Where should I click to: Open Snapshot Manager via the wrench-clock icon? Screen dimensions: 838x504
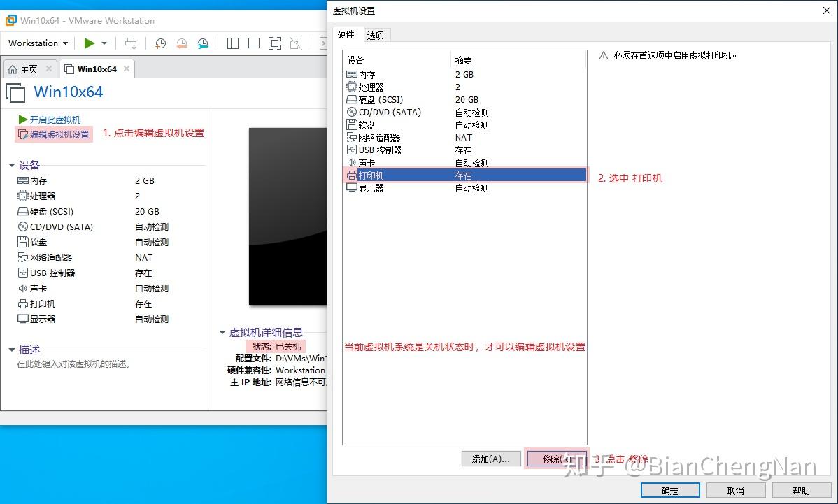(203, 43)
